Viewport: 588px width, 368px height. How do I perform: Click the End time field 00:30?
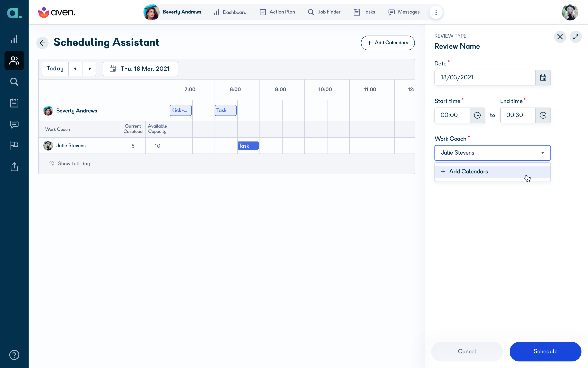coord(518,115)
